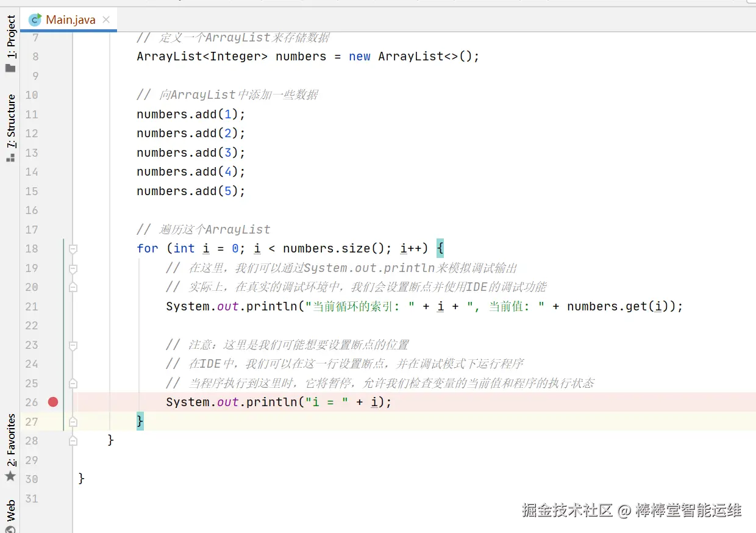756x533 pixels.
Task: Click fold end marker at line 27
Action: (x=73, y=421)
